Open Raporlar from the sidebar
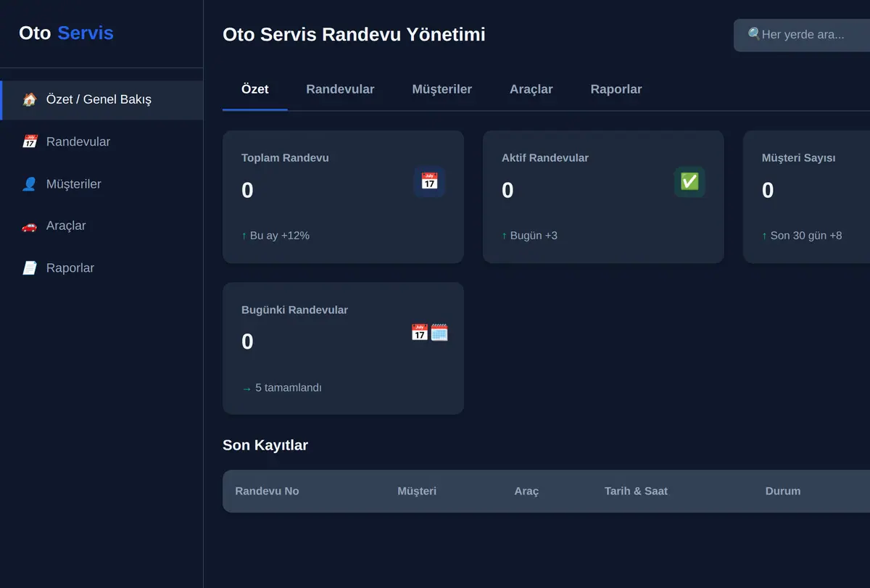Viewport: 870px width, 588px height. pyautogui.click(x=101, y=268)
